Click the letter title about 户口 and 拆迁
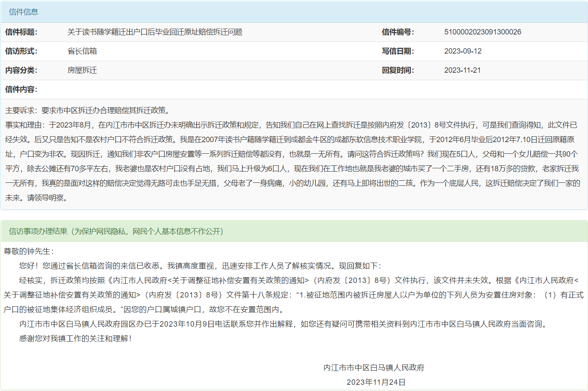The width and height of the screenshot is (588, 391). (x=155, y=32)
